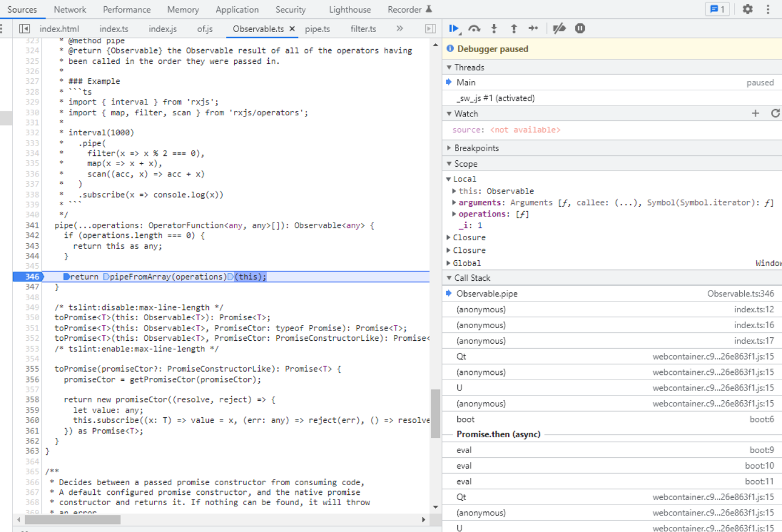Select the eval frame at boot:10
782x532 pixels.
[x=612, y=466]
